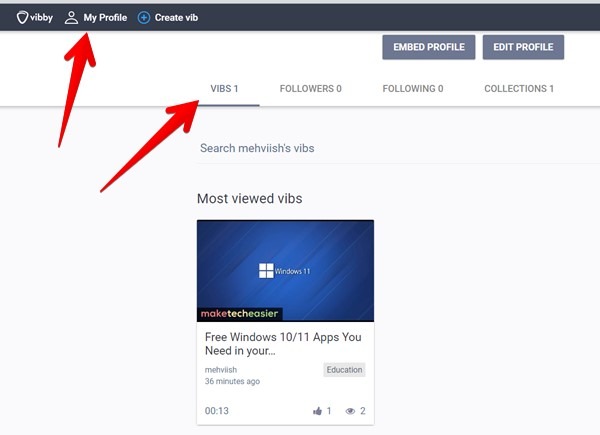The image size is (600, 435).
Task: Click the vibby shield logo icon
Action: click(x=22, y=17)
